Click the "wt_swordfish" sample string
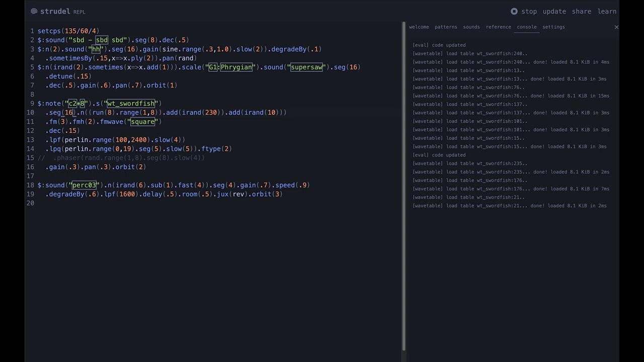644x362 pixels. (131, 104)
